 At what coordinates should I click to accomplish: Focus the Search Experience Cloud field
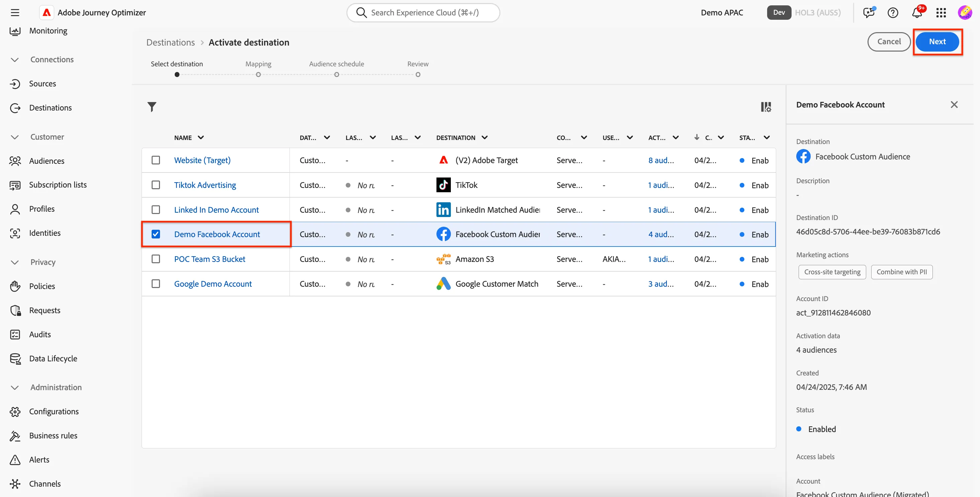click(423, 12)
